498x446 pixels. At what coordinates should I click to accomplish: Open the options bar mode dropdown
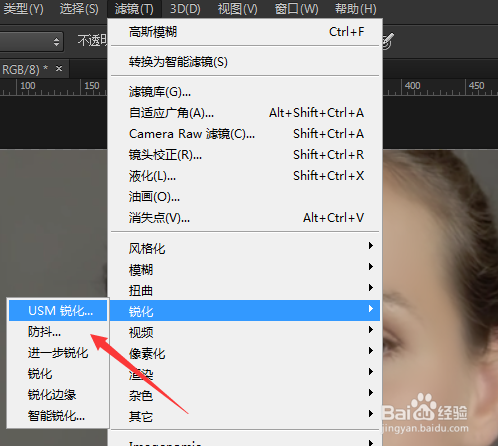click(31, 41)
